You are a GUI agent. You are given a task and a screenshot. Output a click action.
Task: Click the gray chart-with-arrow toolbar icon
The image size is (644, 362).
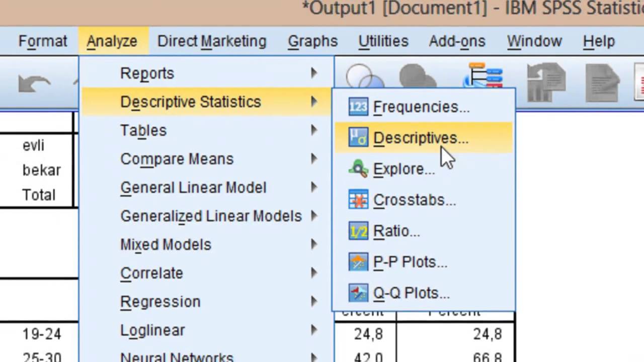(546, 82)
